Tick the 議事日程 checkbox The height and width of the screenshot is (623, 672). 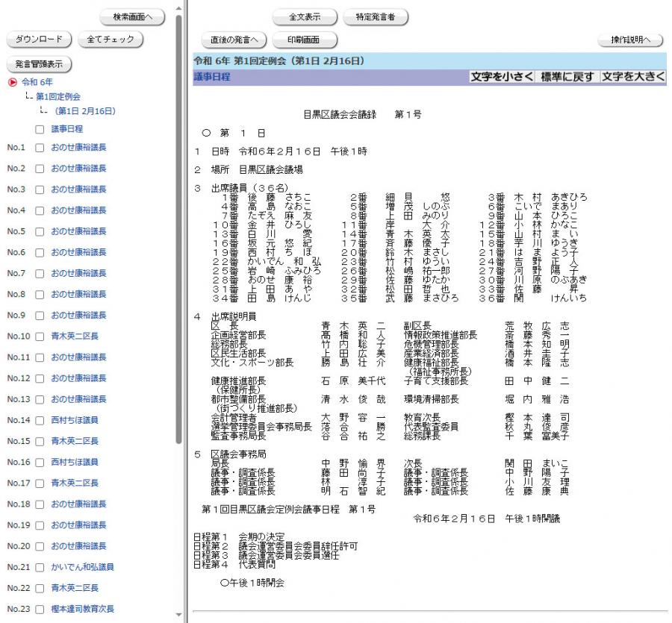pyautogui.click(x=40, y=129)
